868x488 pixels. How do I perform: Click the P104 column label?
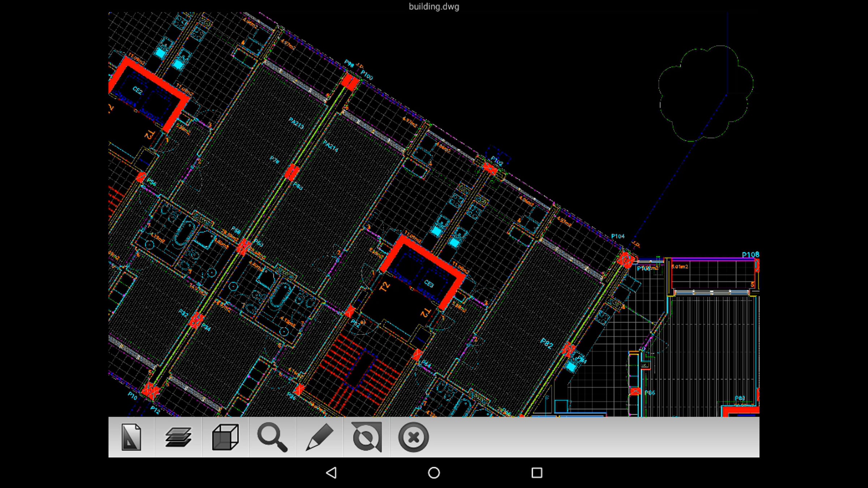(x=618, y=236)
